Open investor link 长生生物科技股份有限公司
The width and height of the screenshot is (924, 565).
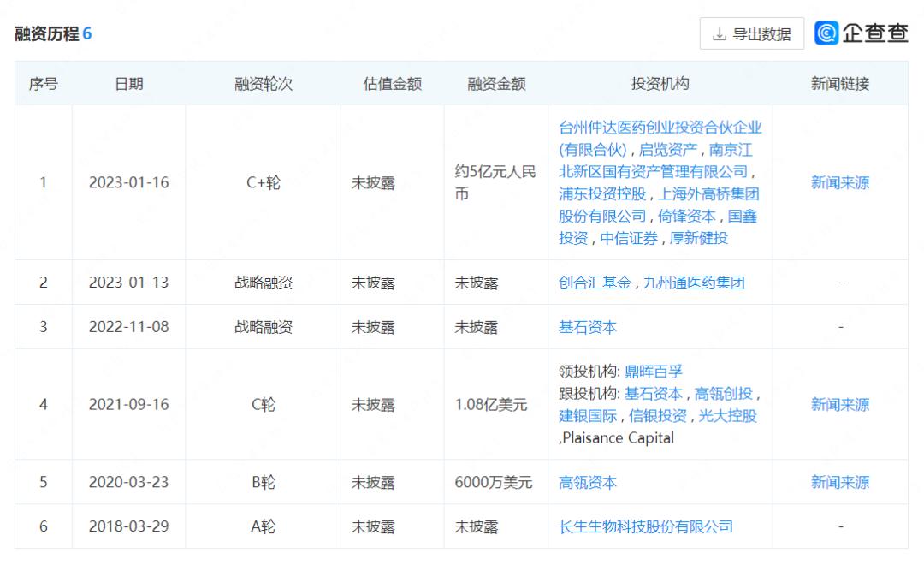click(x=646, y=526)
